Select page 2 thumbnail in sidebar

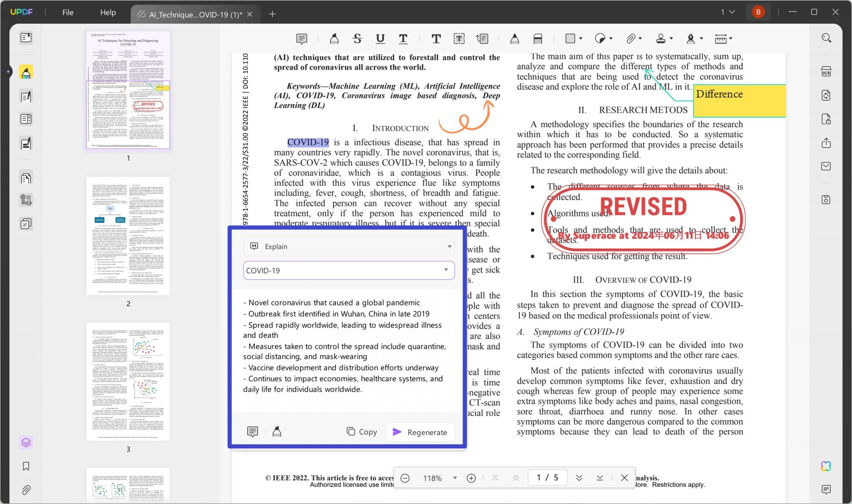pyautogui.click(x=128, y=236)
